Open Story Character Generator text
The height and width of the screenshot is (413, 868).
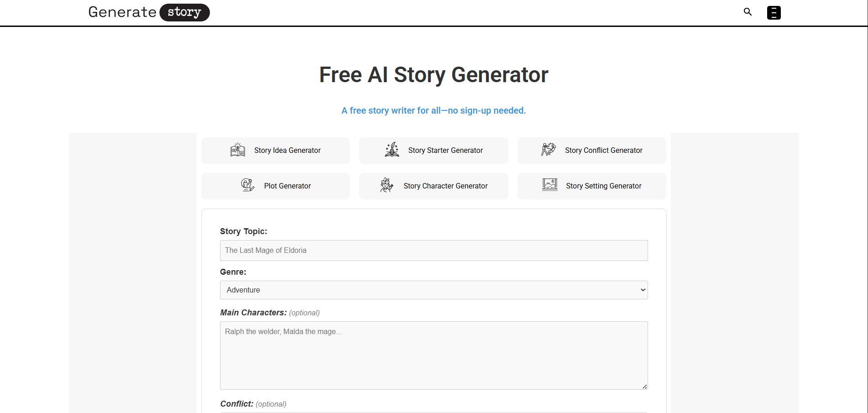(445, 186)
